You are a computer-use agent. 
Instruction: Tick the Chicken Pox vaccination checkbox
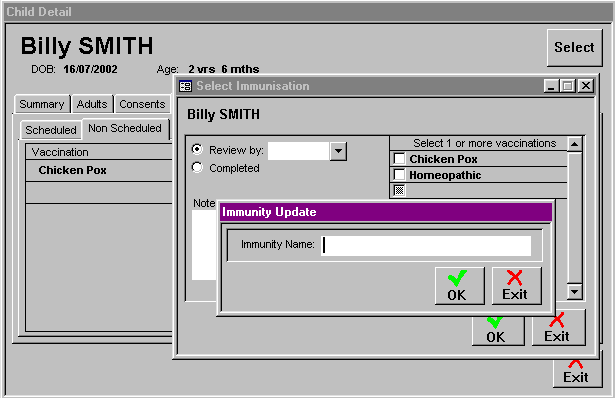[x=399, y=159]
